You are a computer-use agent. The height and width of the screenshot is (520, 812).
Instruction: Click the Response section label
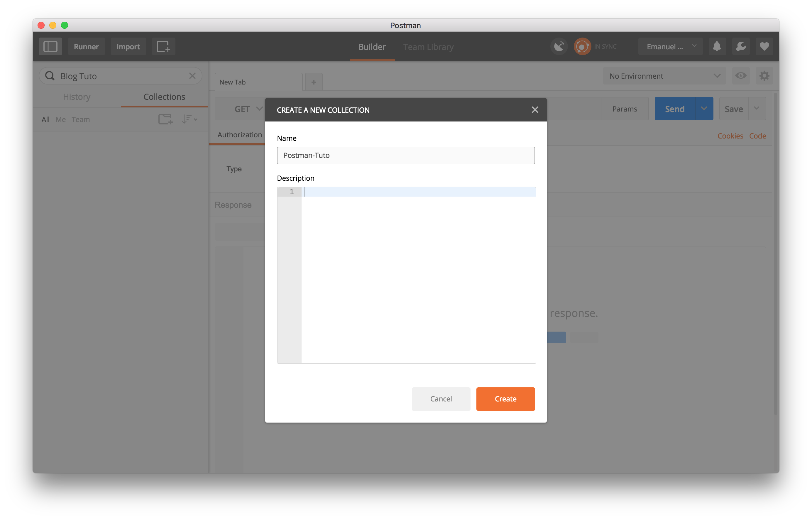click(233, 205)
